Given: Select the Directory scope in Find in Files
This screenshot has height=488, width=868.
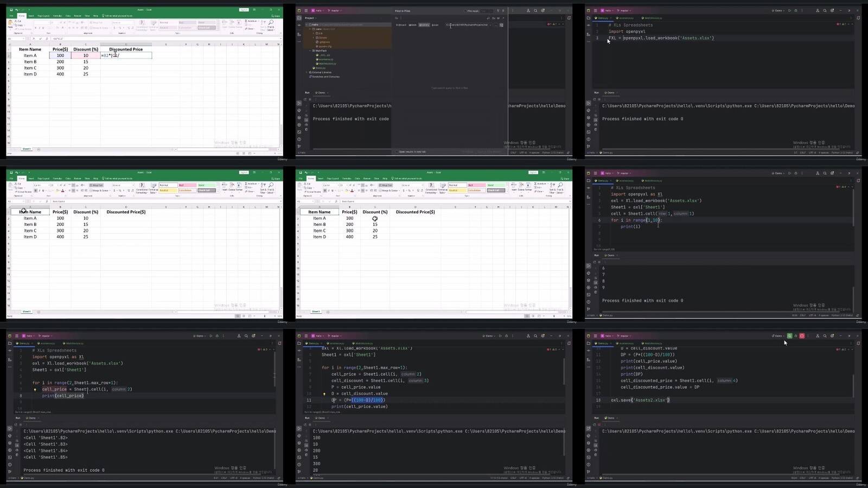Looking at the screenshot, I should pos(424,25).
